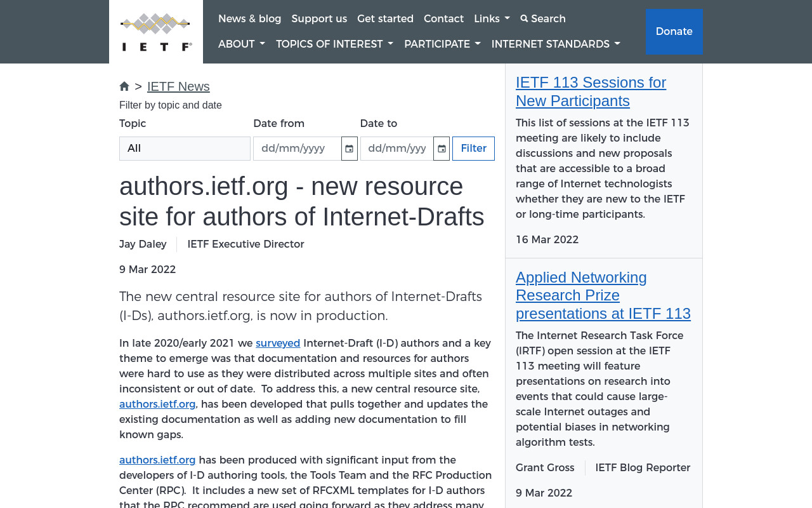Click the '16 Mar 2022' sidebar date
The width and height of the screenshot is (812, 508).
coord(547,240)
